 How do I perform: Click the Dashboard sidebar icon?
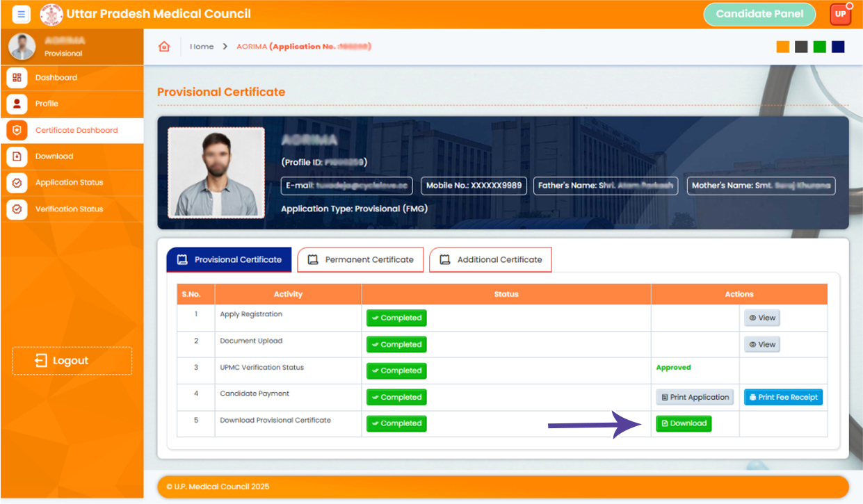(17, 78)
